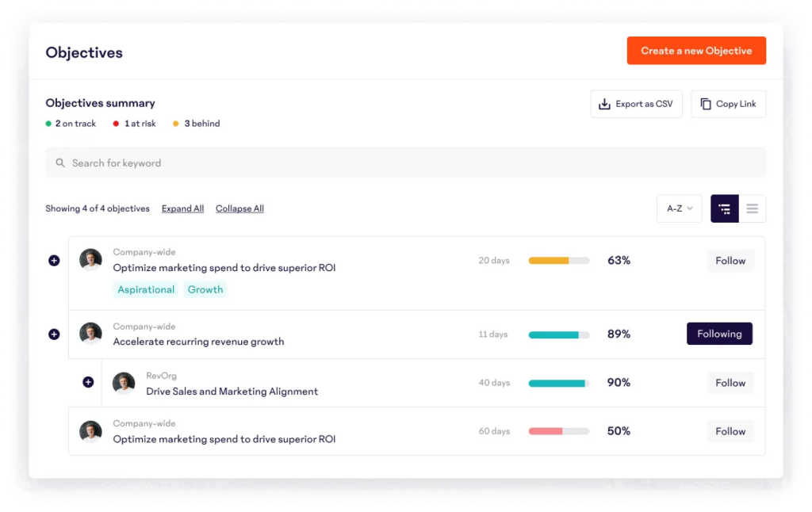Follow the Drive Sales and Marketing Alignment objective
Image resolution: width=812 pixels, height=512 pixels.
tap(730, 383)
